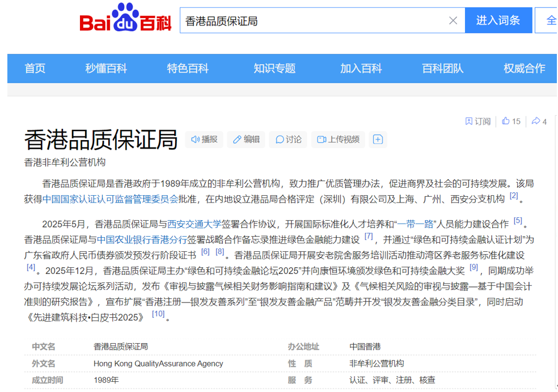Open the 知识专题 navigation tab
This screenshot has height=392, width=558.
point(274,69)
